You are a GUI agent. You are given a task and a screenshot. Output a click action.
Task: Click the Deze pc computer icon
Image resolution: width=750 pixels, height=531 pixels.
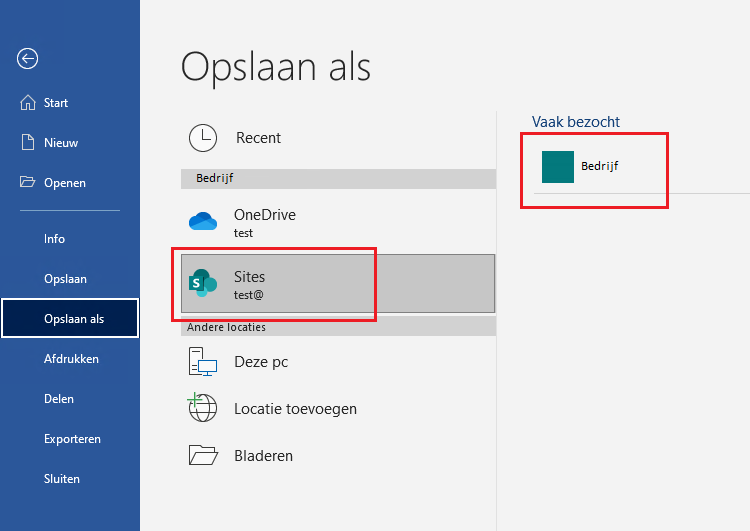pos(203,362)
